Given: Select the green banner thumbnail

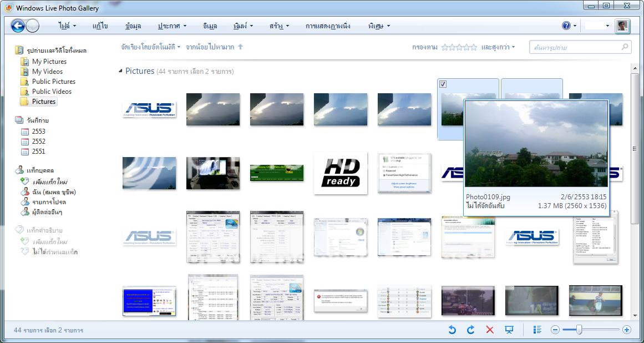Looking at the screenshot, I should (277, 173).
